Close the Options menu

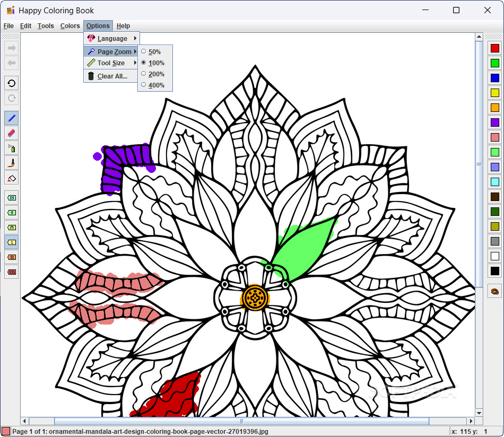[98, 26]
